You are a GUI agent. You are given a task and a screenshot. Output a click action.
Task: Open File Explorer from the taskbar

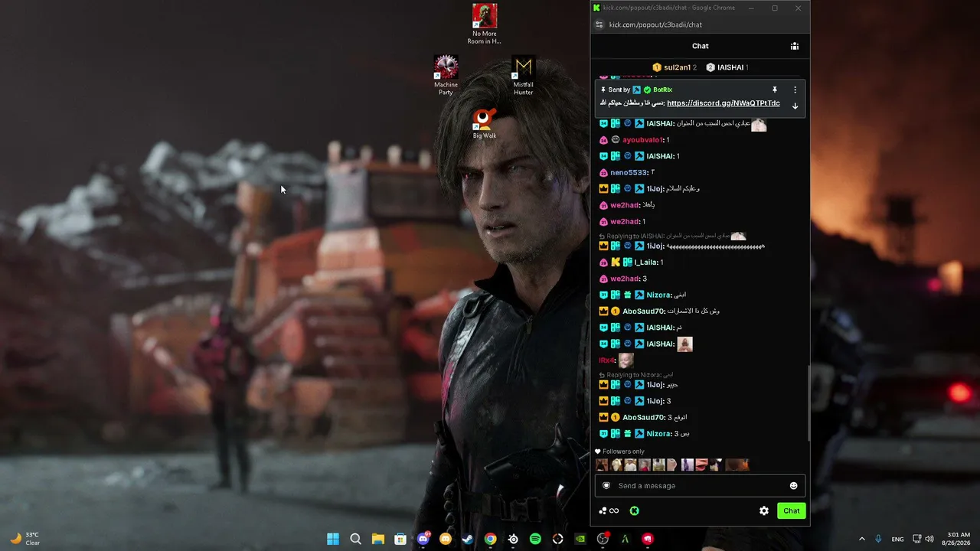click(x=378, y=539)
